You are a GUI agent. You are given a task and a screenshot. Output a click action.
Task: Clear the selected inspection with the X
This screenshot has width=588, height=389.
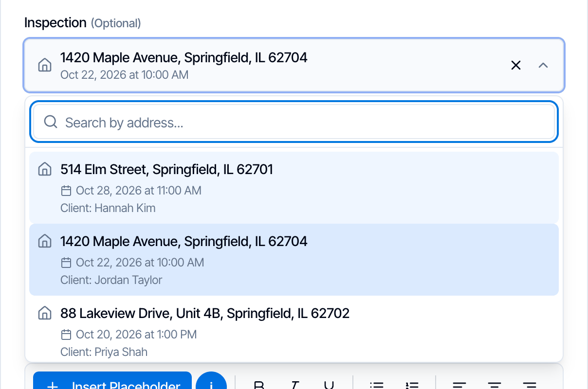pos(516,65)
